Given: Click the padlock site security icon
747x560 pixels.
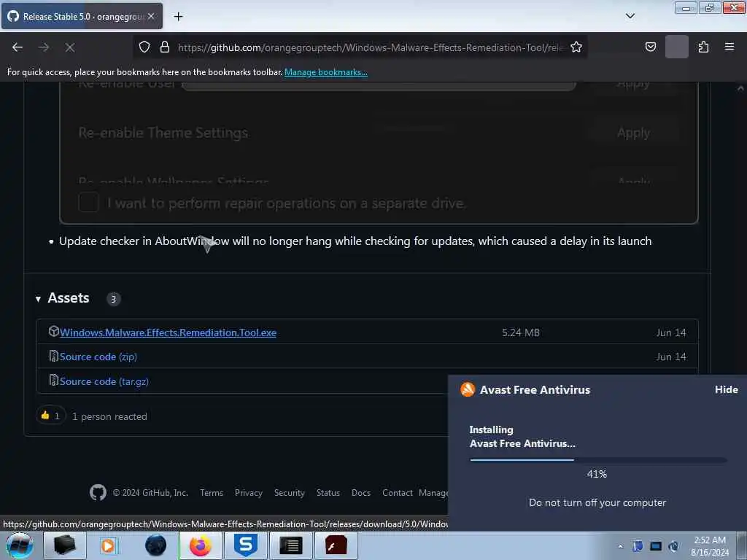Looking at the screenshot, I should pos(165,47).
